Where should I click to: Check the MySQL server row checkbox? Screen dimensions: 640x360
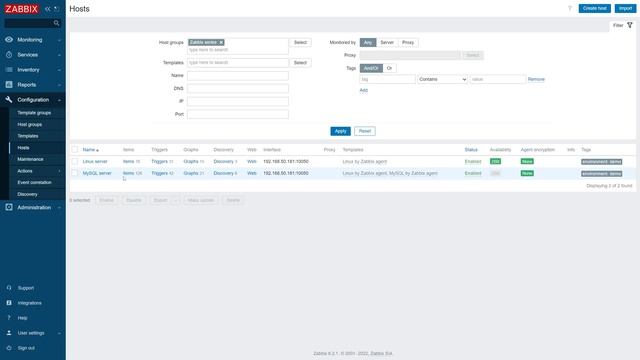[75, 173]
